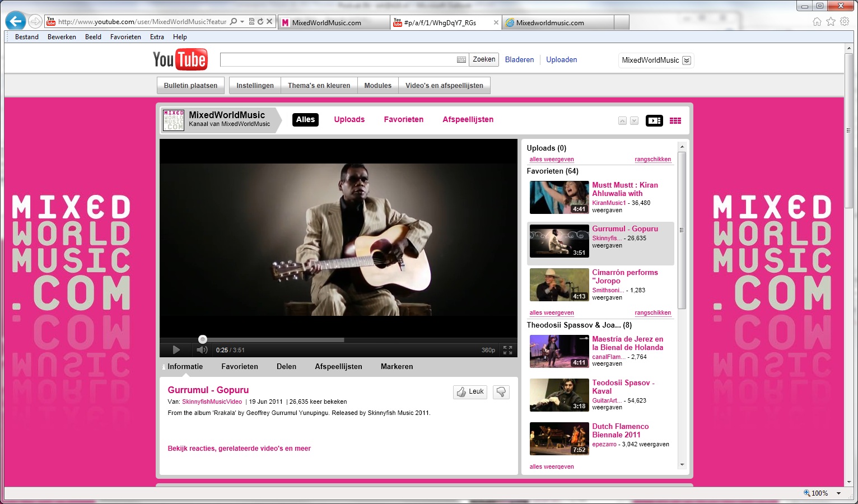This screenshot has width=858, height=504.
Task: Click the YouTube logo
Action: tap(180, 59)
